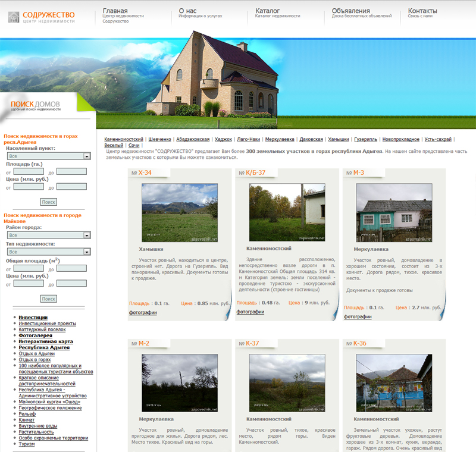Open Майкопский курган «Ошад» link
The height and width of the screenshot is (452, 476).
pos(49,402)
